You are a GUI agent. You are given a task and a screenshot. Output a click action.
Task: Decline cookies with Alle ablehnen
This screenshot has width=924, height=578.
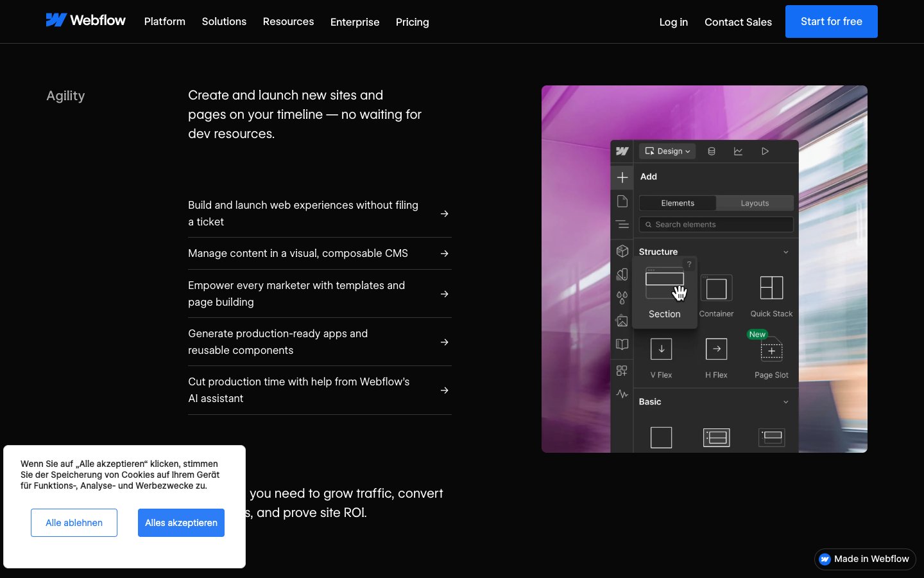tap(74, 523)
